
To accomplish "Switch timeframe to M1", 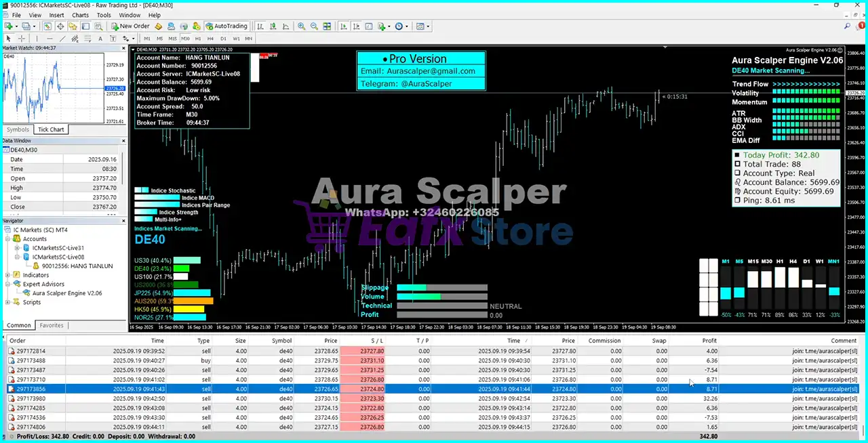I will [147, 39].
